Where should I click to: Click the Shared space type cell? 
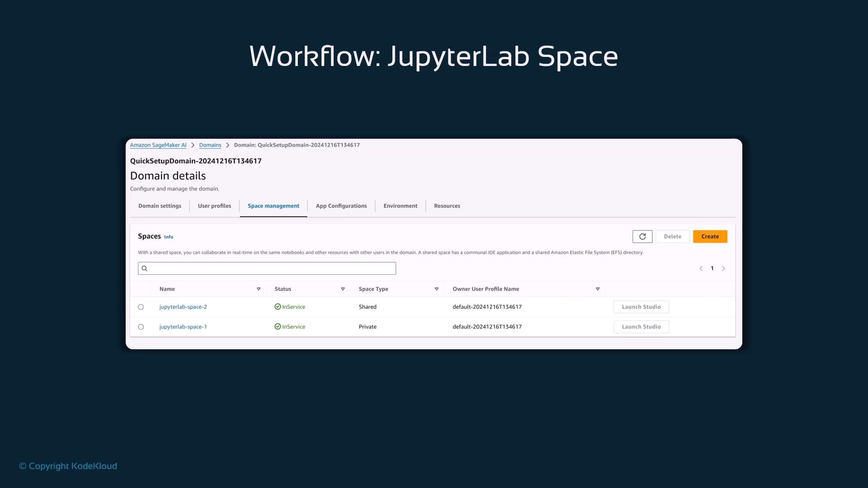click(368, 307)
